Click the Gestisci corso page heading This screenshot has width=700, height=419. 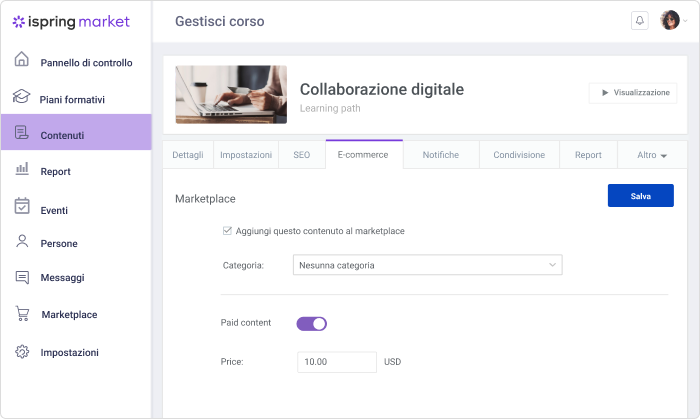[220, 21]
